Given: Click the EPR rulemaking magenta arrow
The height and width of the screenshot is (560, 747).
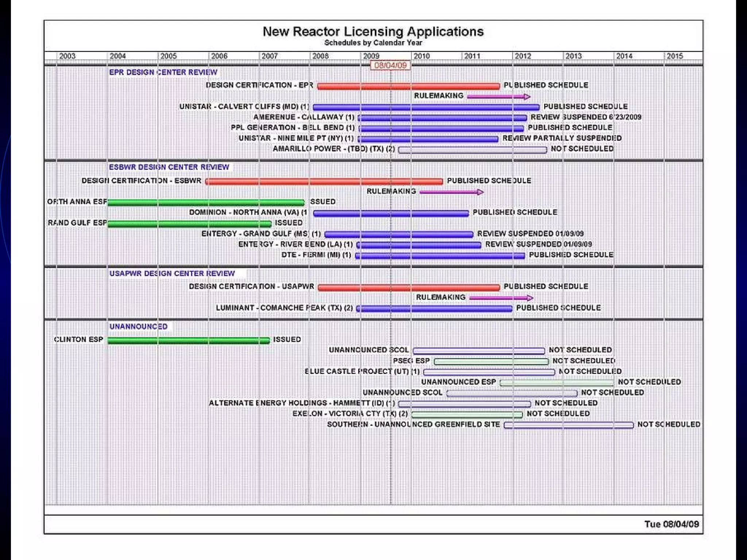Looking at the screenshot, I should pyautogui.click(x=498, y=97).
